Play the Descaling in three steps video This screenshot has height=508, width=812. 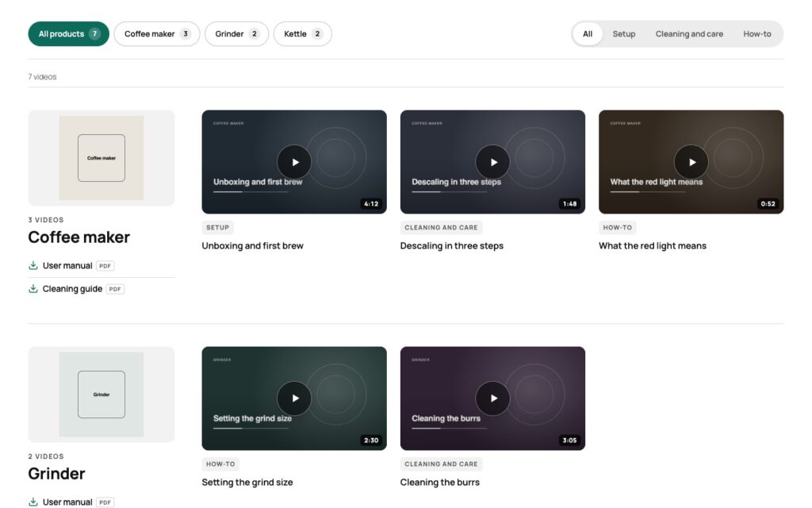(x=492, y=162)
